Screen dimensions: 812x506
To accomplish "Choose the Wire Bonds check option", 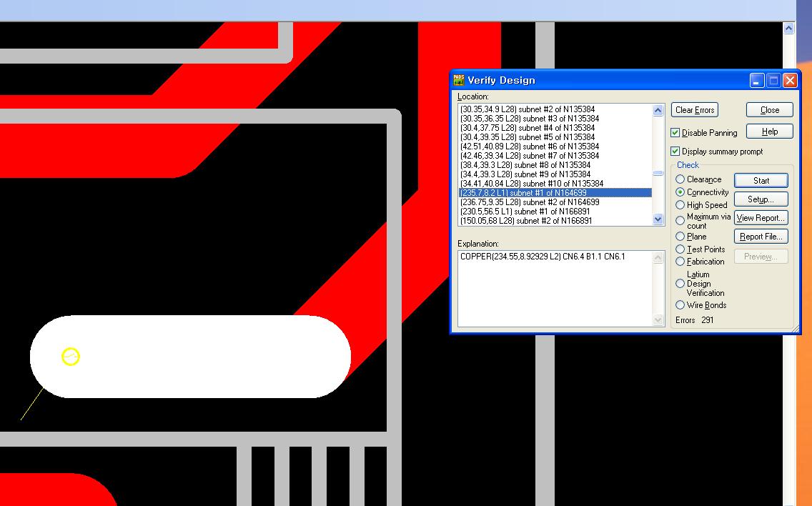I will pyautogui.click(x=680, y=305).
